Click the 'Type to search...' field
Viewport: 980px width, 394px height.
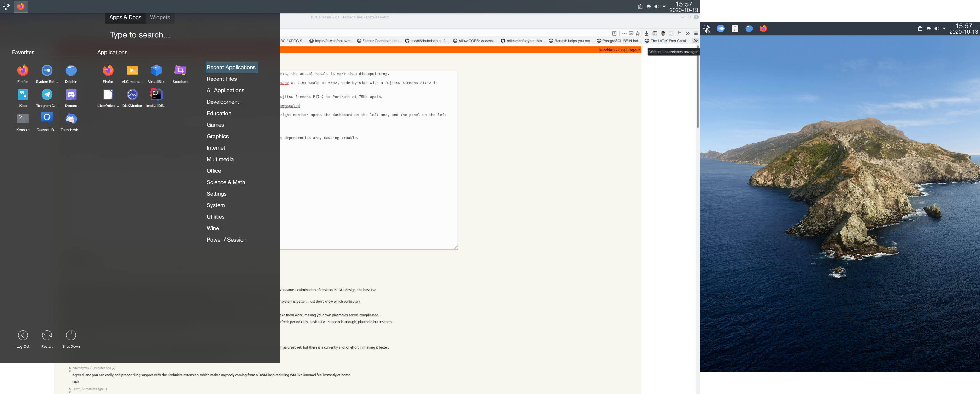140,35
